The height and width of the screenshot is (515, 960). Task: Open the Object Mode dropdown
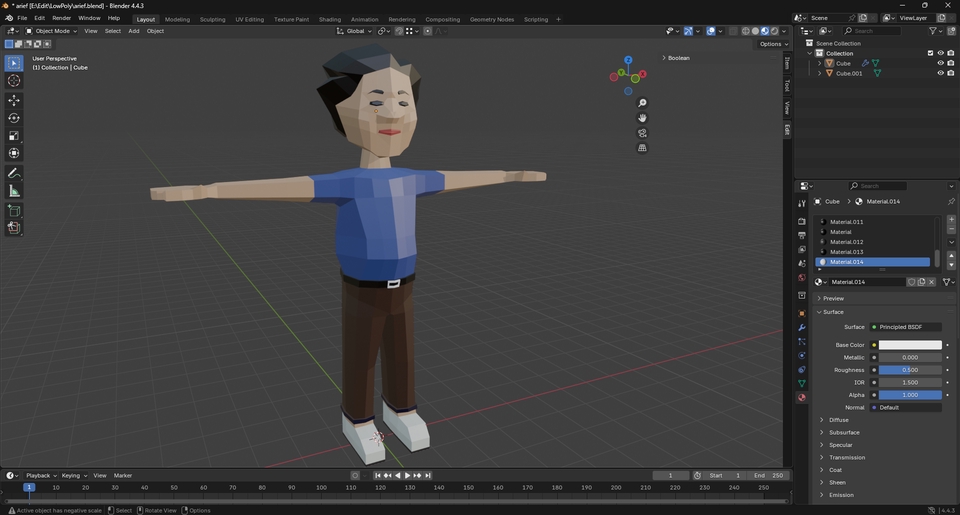[x=51, y=31]
